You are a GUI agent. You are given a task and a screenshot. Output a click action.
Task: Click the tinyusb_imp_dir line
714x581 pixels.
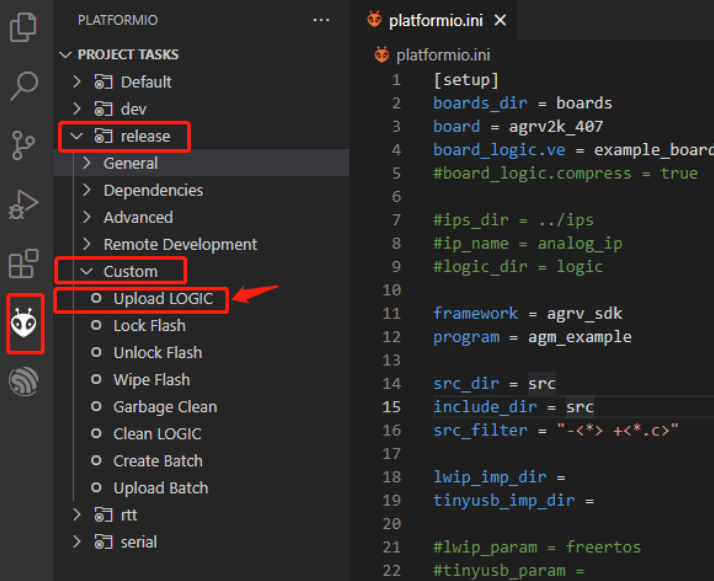(513, 500)
